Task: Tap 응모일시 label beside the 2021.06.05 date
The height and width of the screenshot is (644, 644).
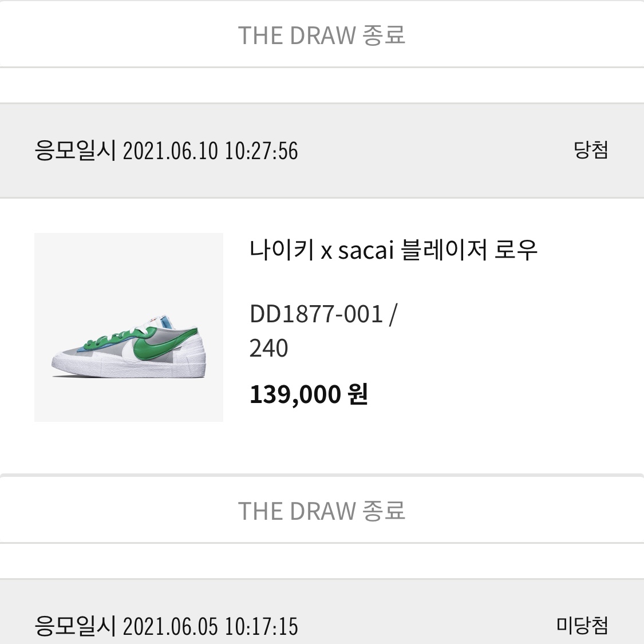Action: pyautogui.click(x=75, y=626)
